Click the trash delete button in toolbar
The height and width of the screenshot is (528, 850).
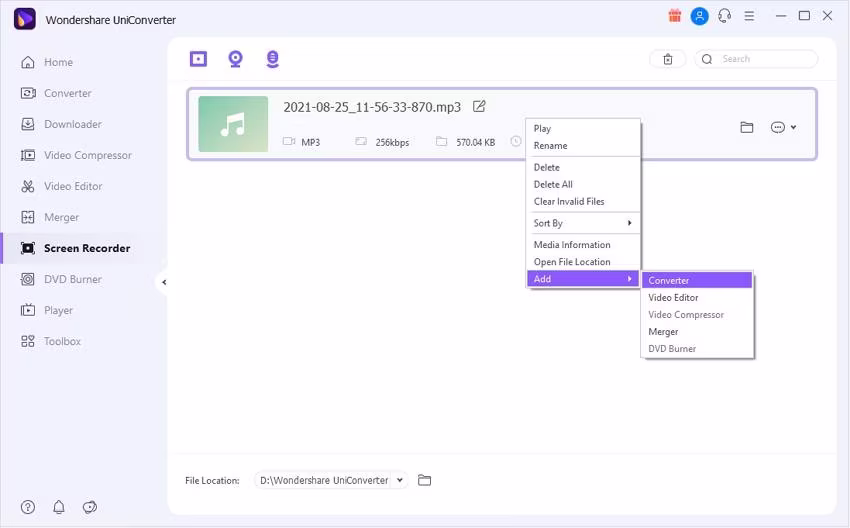pyautogui.click(x=668, y=59)
